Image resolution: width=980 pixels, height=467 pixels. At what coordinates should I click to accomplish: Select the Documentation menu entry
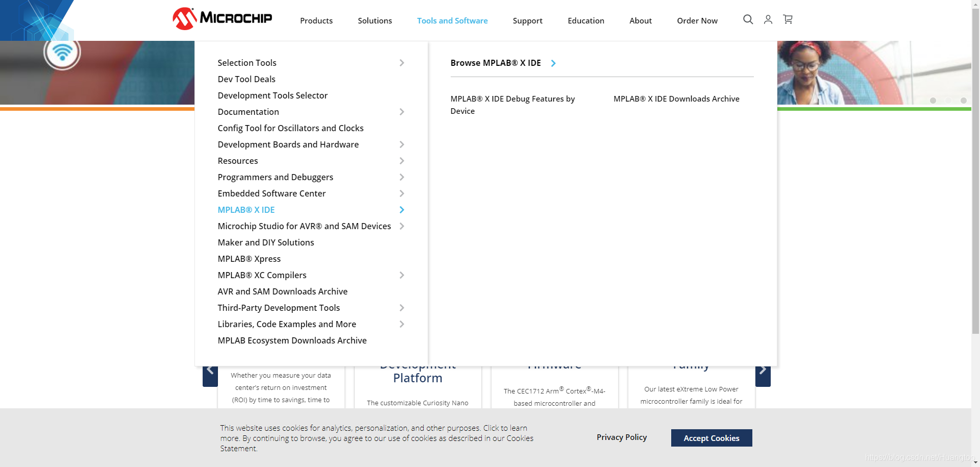tap(248, 112)
